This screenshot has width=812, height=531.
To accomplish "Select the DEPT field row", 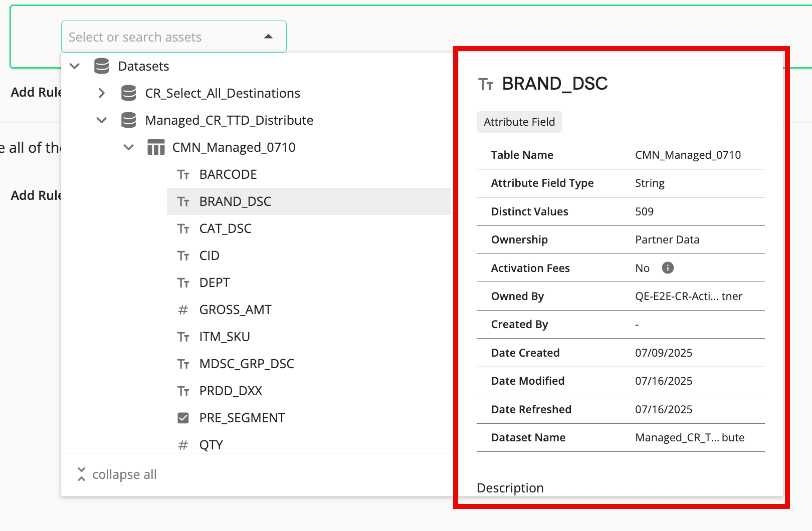I will tap(309, 283).
